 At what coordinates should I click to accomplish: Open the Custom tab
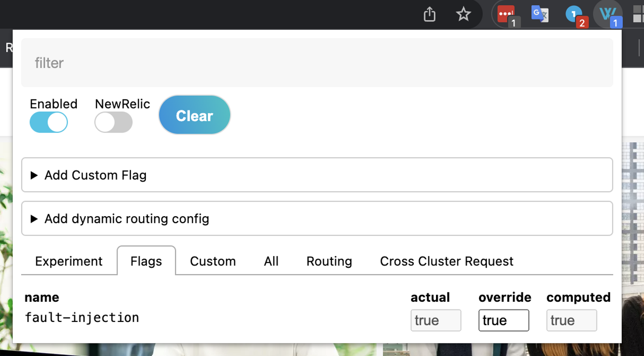click(x=213, y=261)
